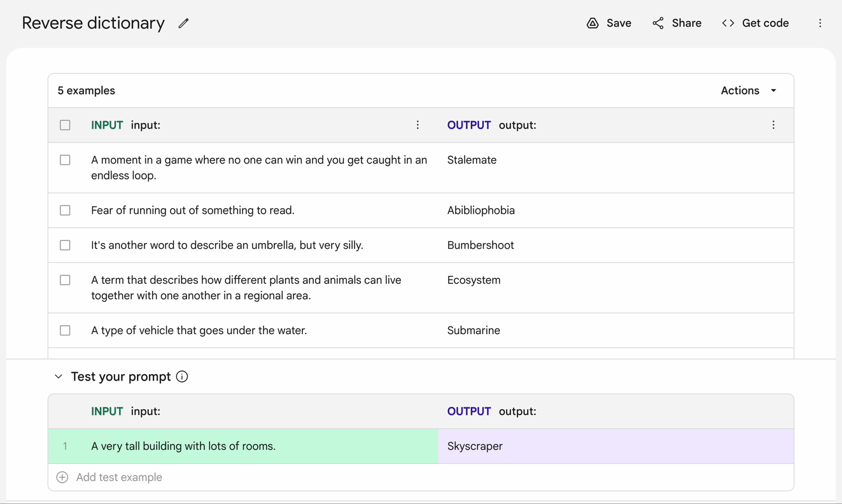Open the top-right more options menu
The height and width of the screenshot is (504, 842).
point(820,24)
